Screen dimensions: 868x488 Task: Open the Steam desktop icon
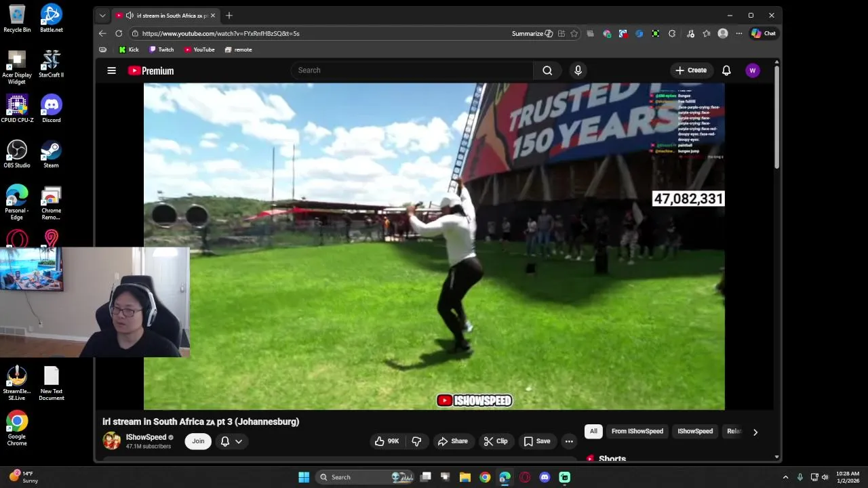[x=51, y=154]
